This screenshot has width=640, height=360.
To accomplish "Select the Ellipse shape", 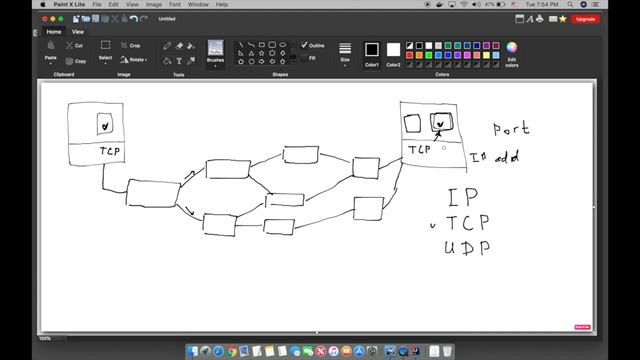I will [282, 44].
